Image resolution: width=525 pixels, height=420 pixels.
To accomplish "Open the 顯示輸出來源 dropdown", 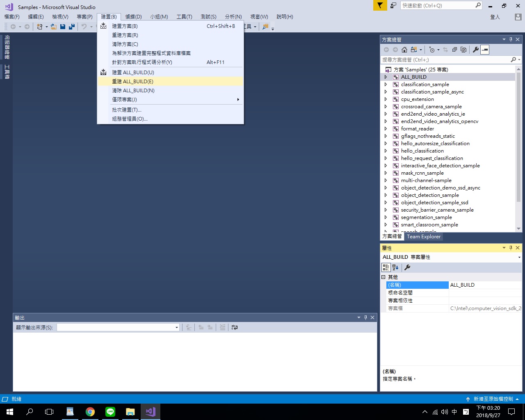I will tap(177, 327).
